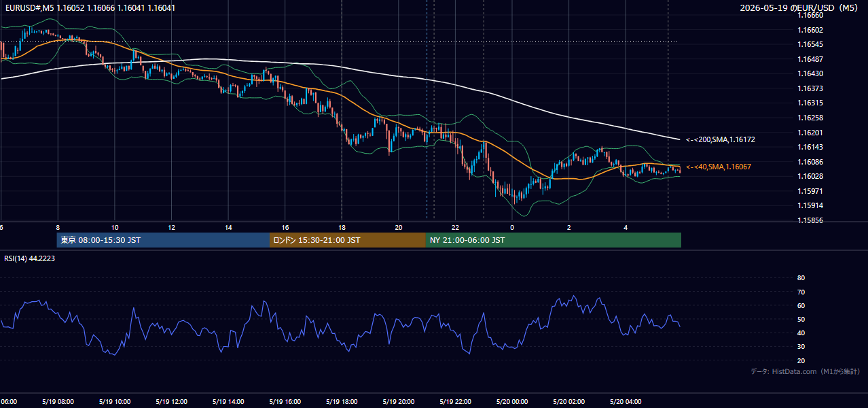Click price axis value 1.16487
The height and width of the screenshot is (408, 868).
[810, 59]
